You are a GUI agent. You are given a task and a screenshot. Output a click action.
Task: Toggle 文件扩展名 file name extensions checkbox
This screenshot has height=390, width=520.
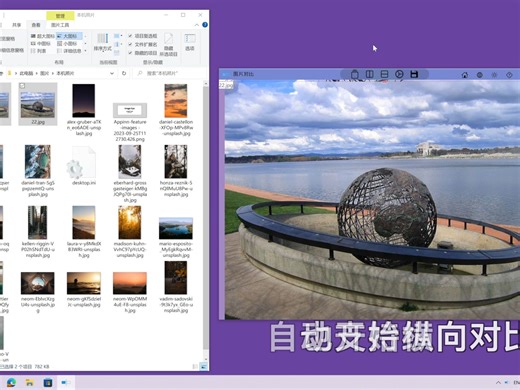coord(142,44)
